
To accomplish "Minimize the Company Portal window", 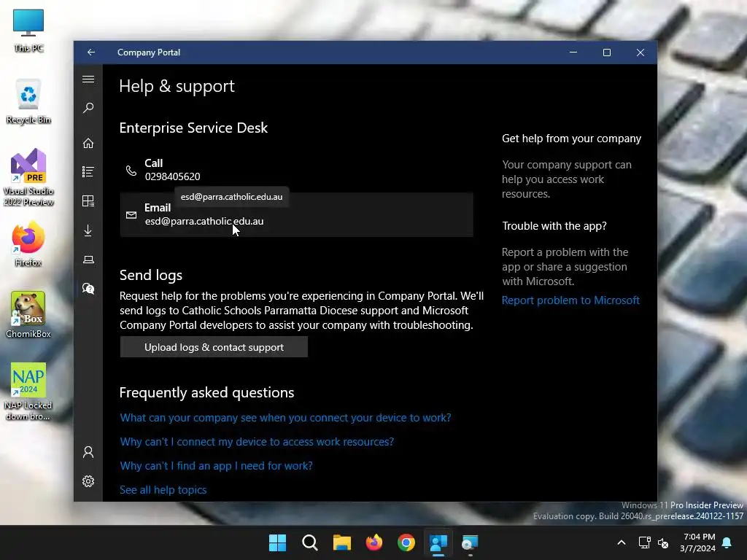I will pyautogui.click(x=573, y=52).
